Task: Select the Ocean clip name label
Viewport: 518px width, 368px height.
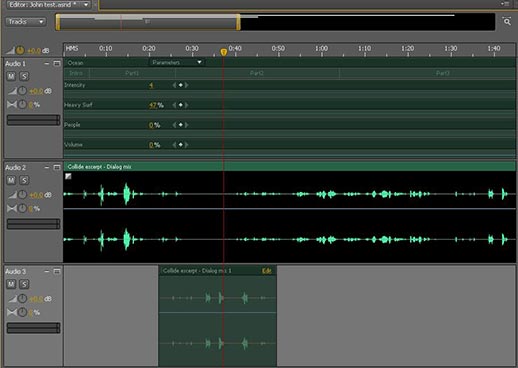Action: pos(75,63)
